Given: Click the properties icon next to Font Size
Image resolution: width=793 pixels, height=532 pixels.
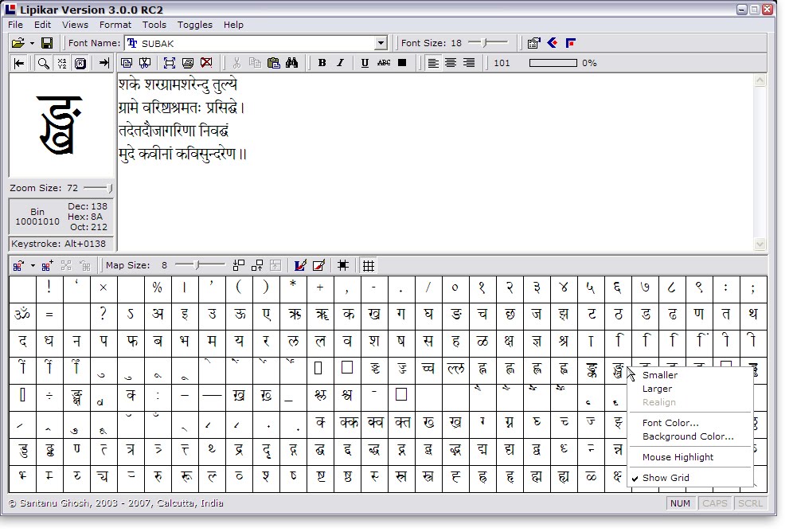Looking at the screenshot, I should pyautogui.click(x=533, y=43).
